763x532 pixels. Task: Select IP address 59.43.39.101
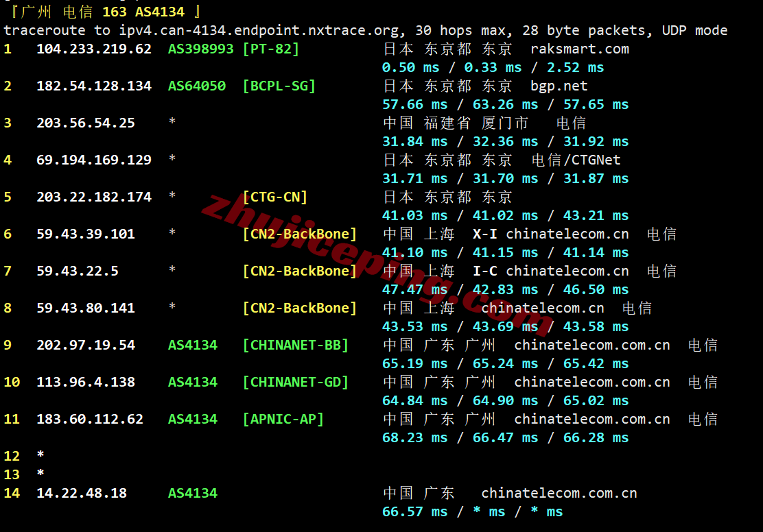86,234
